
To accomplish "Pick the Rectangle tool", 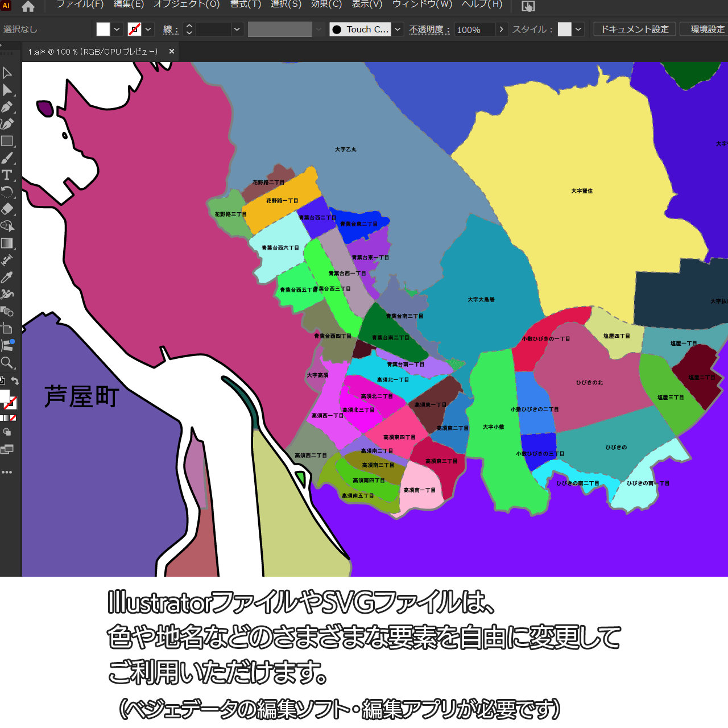I will pos(7,141).
